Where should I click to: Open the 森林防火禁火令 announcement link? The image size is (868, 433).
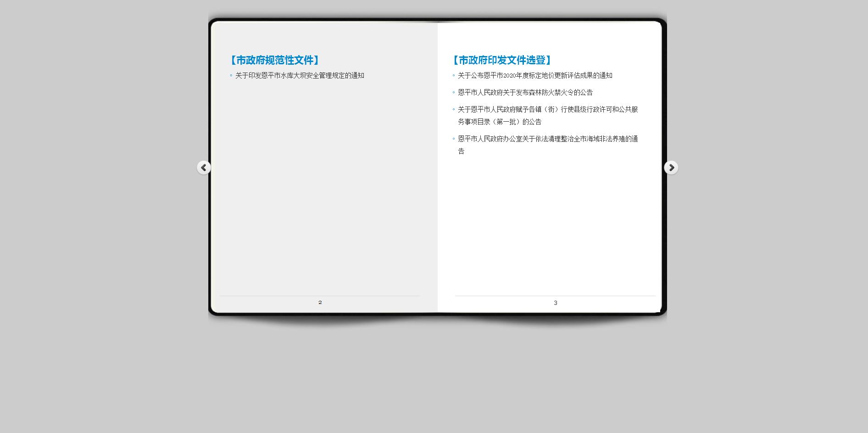(525, 93)
